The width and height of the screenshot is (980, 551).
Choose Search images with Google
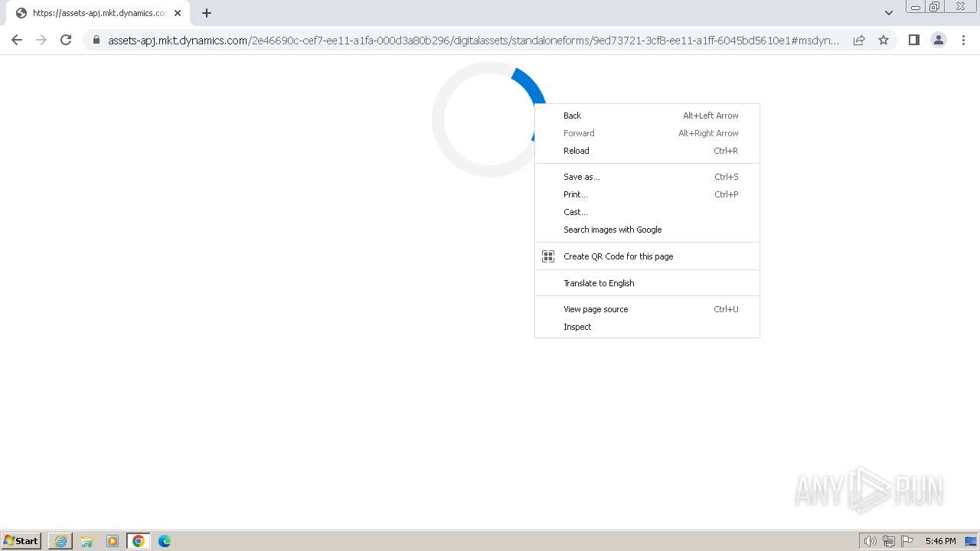coord(647,230)
